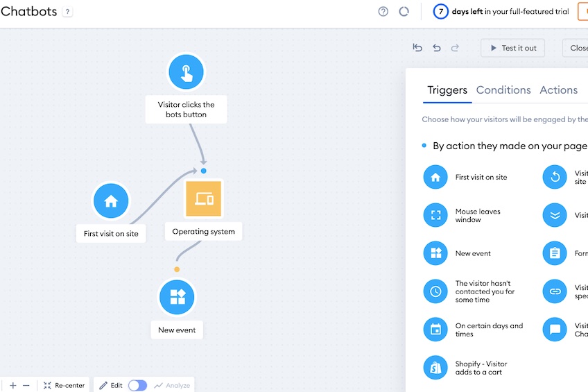
Task: Click the Test it out button
Action: 512,48
